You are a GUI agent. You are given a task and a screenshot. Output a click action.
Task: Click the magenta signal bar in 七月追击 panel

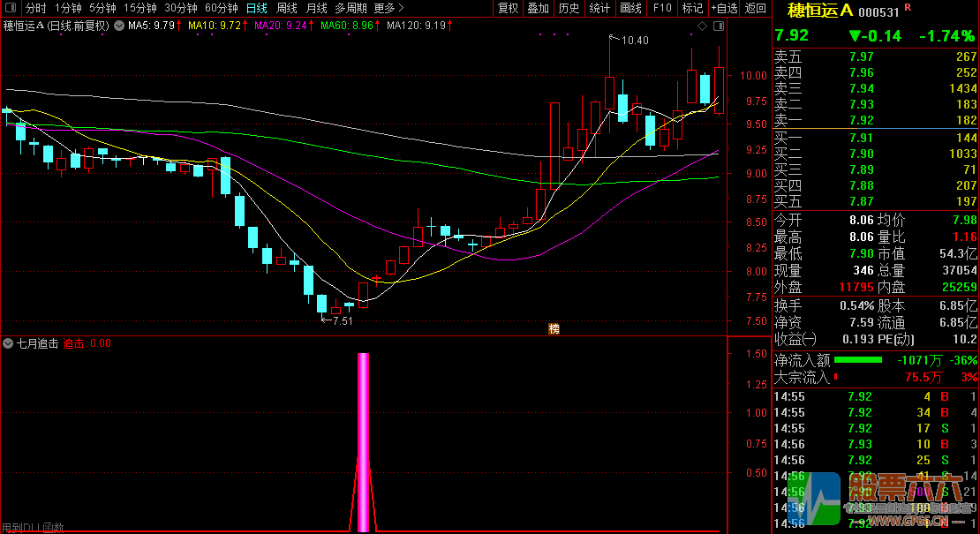point(363,441)
